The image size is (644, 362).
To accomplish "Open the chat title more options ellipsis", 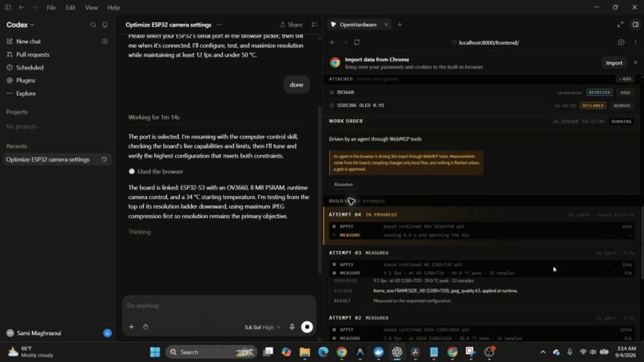I will coord(219,25).
